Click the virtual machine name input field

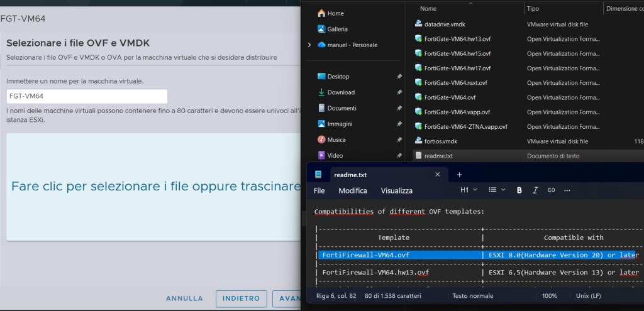[x=87, y=96]
